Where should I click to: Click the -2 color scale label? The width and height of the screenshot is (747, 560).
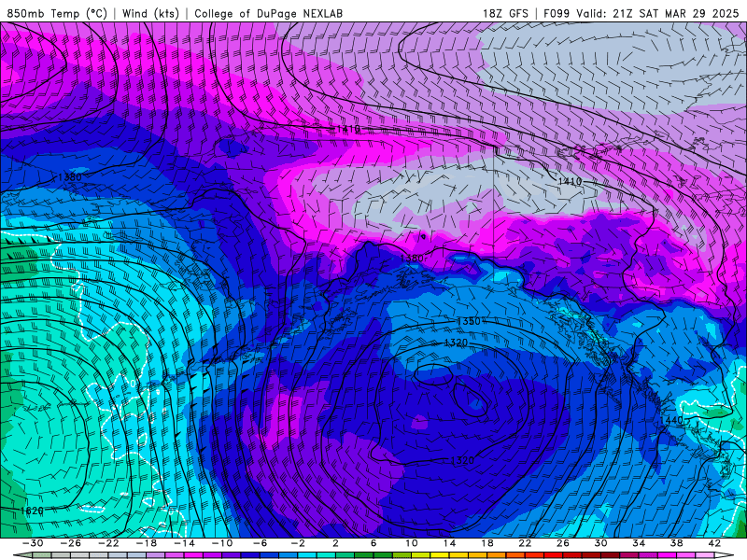(x=298, y=543)
